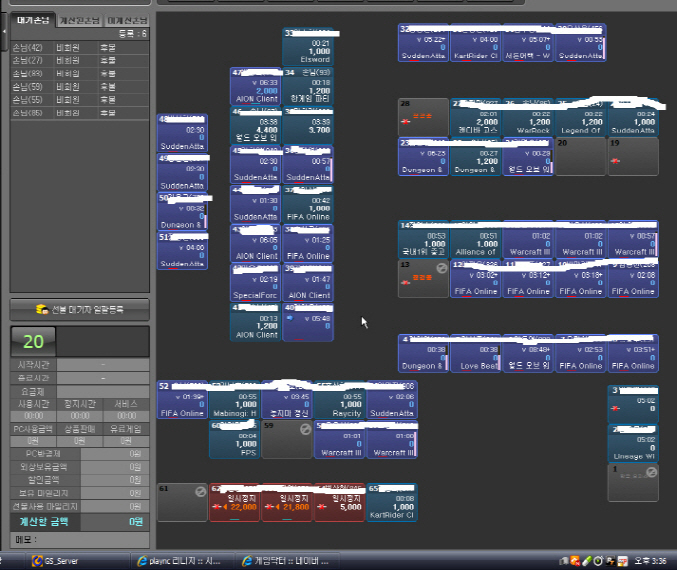Click the taskbar clock 오후 3:36
Viewport: 677px width, 570px height.
tap(650, 561)
